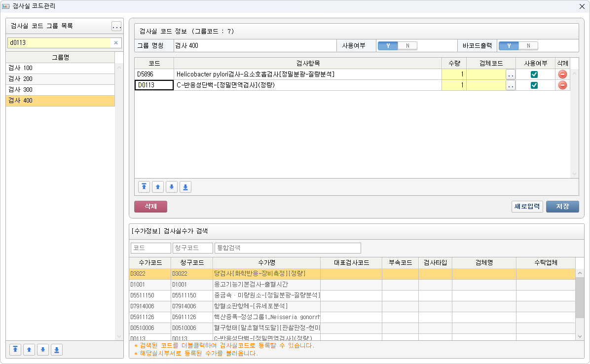The width and height of the screenshot is (590, 364).
Task: Open 검체코드 lookup for D0113 row
Action: (511, 85)
